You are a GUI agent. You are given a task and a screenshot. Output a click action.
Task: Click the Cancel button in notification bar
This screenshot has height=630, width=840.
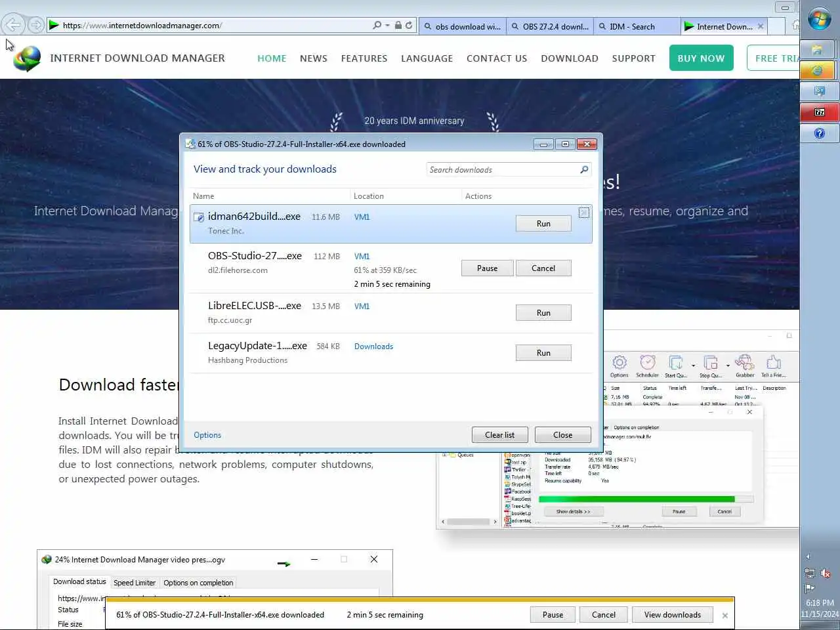(x=604, y=615)
